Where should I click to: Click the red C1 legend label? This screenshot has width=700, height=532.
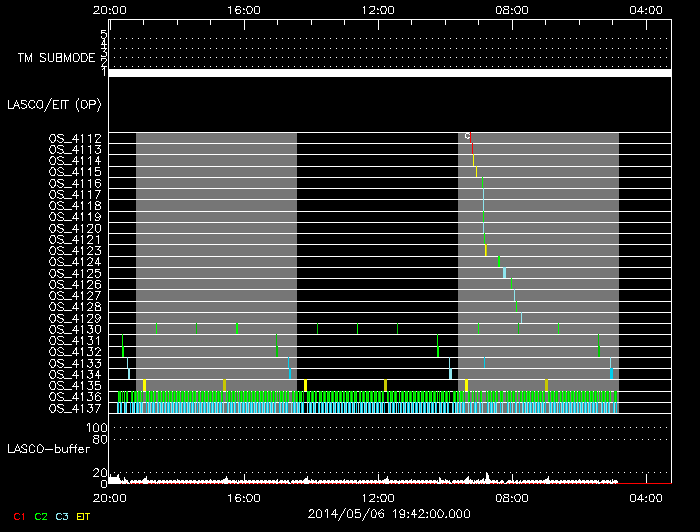(x=18, y=516)
